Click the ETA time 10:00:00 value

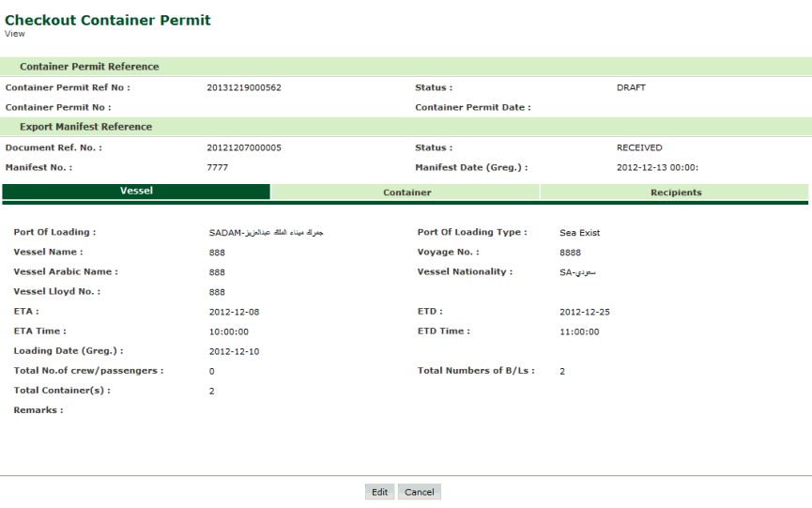pyautogui.click(x=228, y=331)
